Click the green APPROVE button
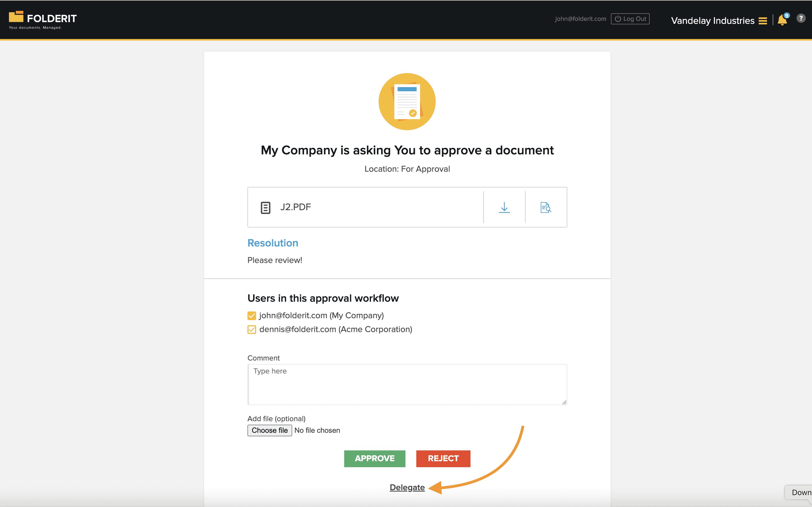The height and width of the screenshot is (507, 812). pyautogui.click(x=375, y=458)
